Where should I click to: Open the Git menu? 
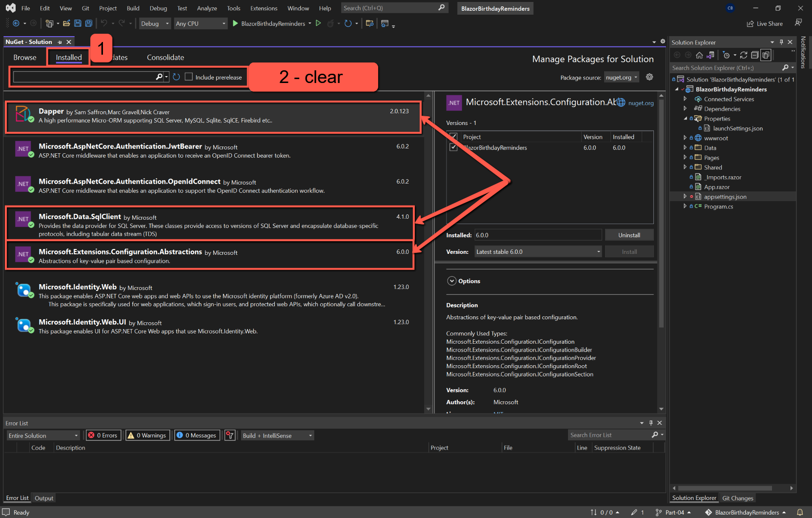(x=85, y=8)
